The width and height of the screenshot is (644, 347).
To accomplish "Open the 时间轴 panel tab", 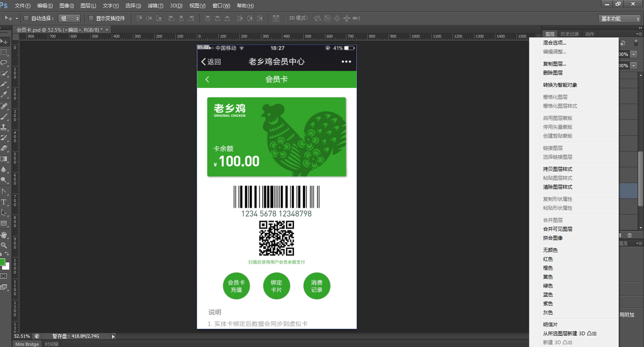I will (x=51, y=344).
